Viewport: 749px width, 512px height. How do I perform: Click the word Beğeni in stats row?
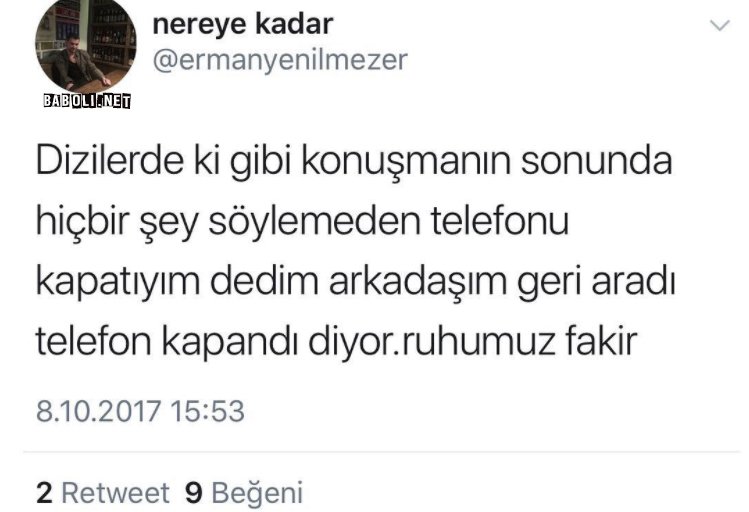coord(257,494)
